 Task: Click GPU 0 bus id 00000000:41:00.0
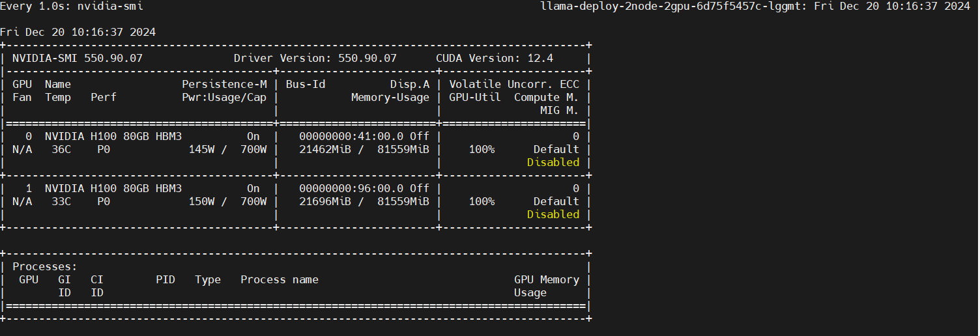pyautogui.click(x=351, y=136)
